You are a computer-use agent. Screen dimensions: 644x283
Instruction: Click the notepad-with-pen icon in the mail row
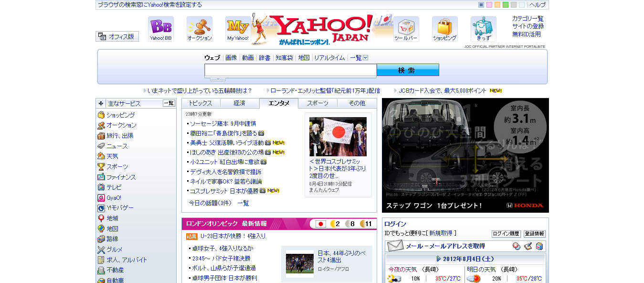(528, 246)
